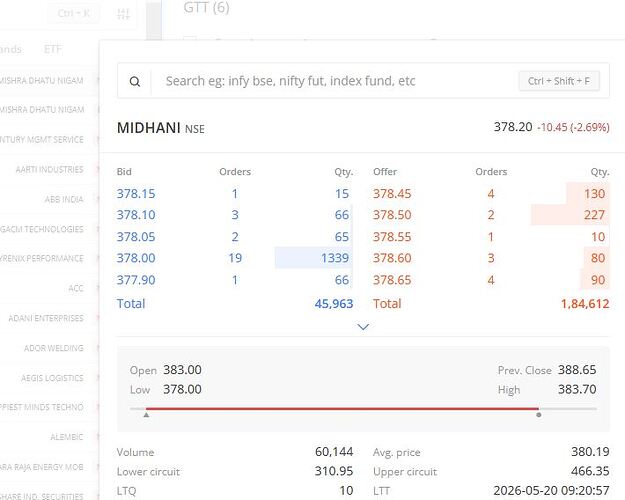Viewport: 625px width, 500px height.
Task: Click offer price 378.50
Action: [392, 215]
